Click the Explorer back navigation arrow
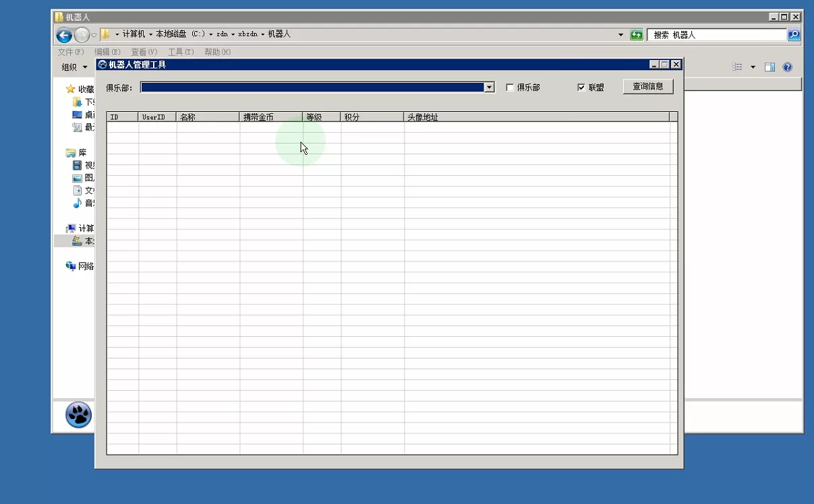Viewport: 814px width, 504px height. pyautogui.click(x=64, y=36)
